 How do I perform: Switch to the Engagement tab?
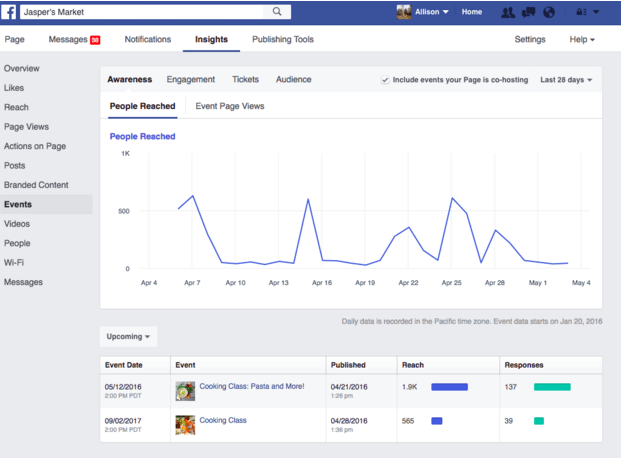[x=191, y=79]
